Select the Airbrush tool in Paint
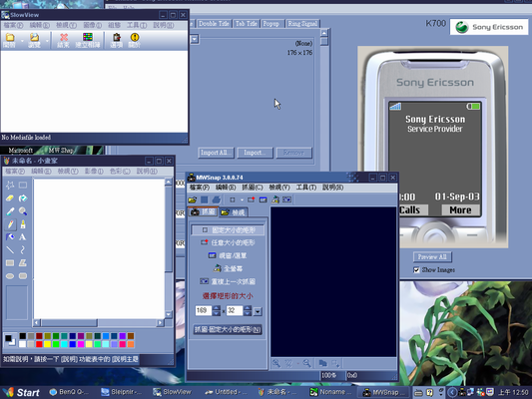The height and width of the screenshot is (399, 532). tap(10, 237)
